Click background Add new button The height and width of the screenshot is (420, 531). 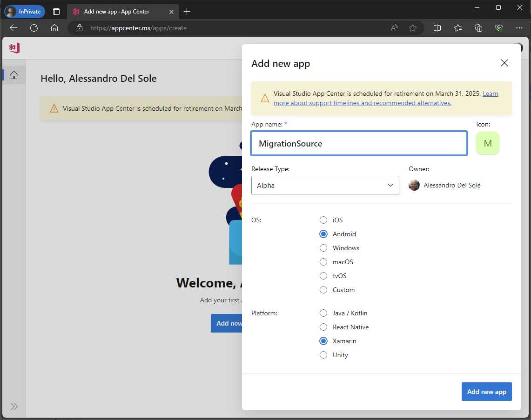[227, 323]
